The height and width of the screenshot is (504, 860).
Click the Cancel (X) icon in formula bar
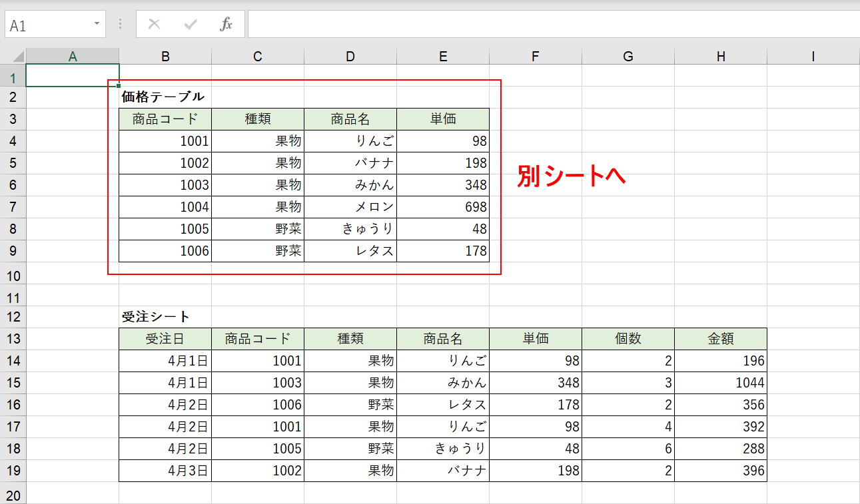click(x=154, y=24)
